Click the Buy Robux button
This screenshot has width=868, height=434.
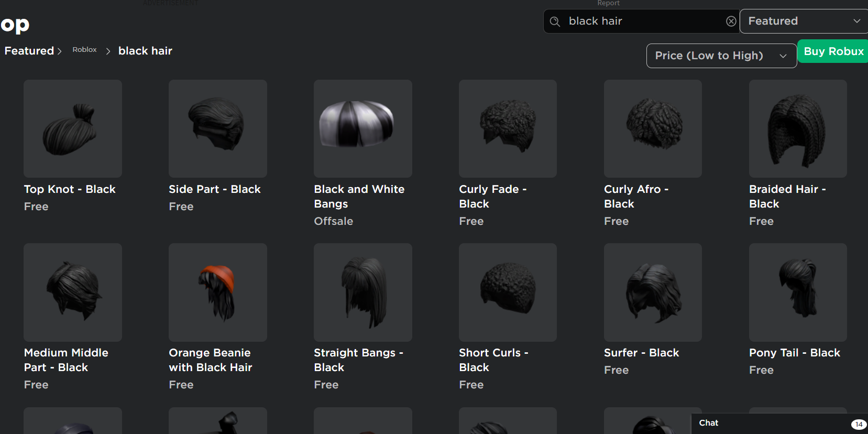(833, 51)
